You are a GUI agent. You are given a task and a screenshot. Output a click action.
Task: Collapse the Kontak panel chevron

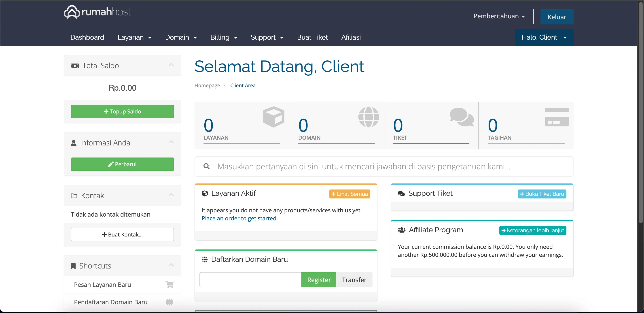point(171,195)
